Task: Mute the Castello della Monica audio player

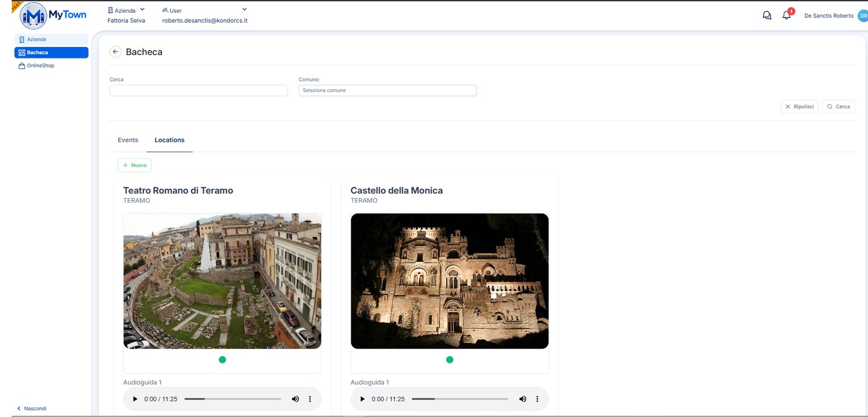Action: pos(523,399)
